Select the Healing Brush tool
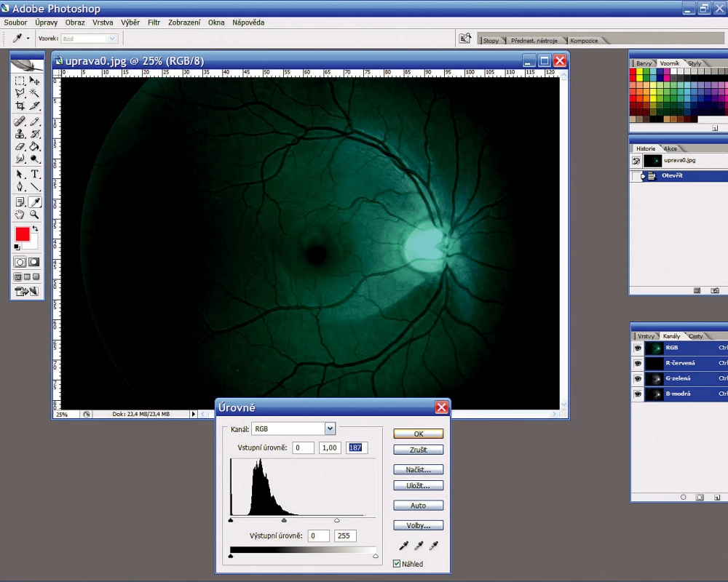 point(20,121)
